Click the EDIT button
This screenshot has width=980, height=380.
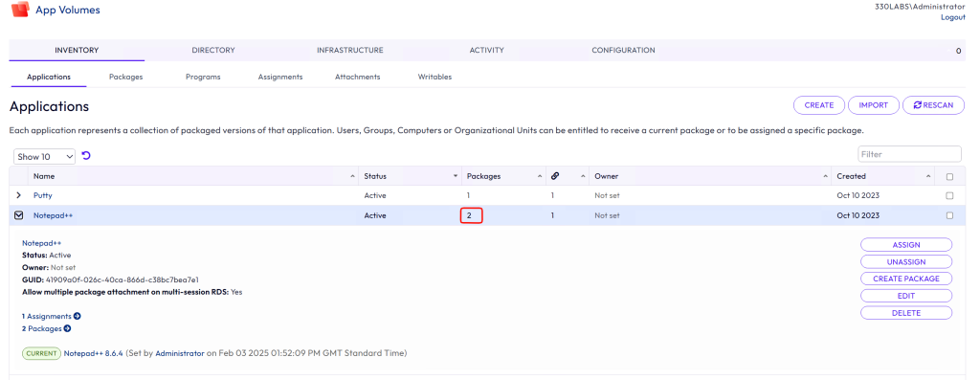coord(906,296)
